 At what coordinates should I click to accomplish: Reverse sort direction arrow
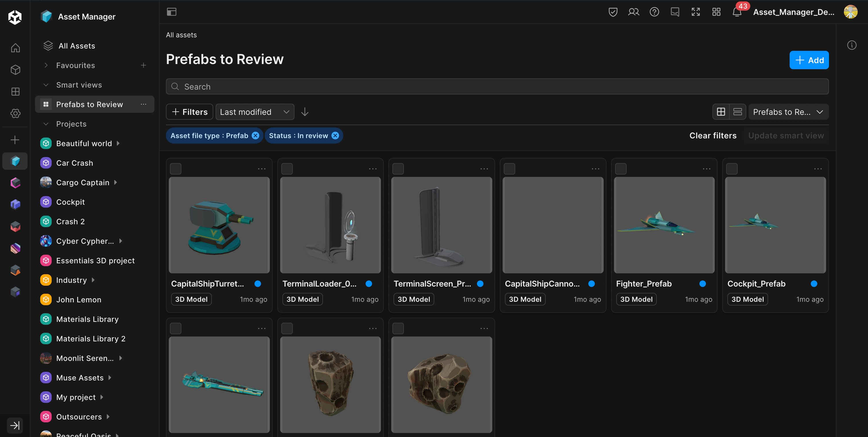pos(305,112)
